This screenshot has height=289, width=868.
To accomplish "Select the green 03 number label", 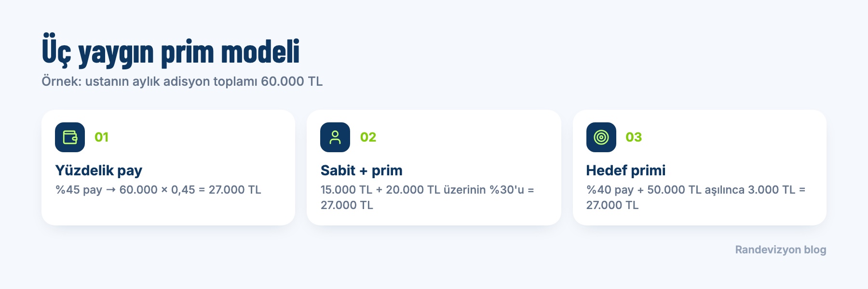I will 634,137.
